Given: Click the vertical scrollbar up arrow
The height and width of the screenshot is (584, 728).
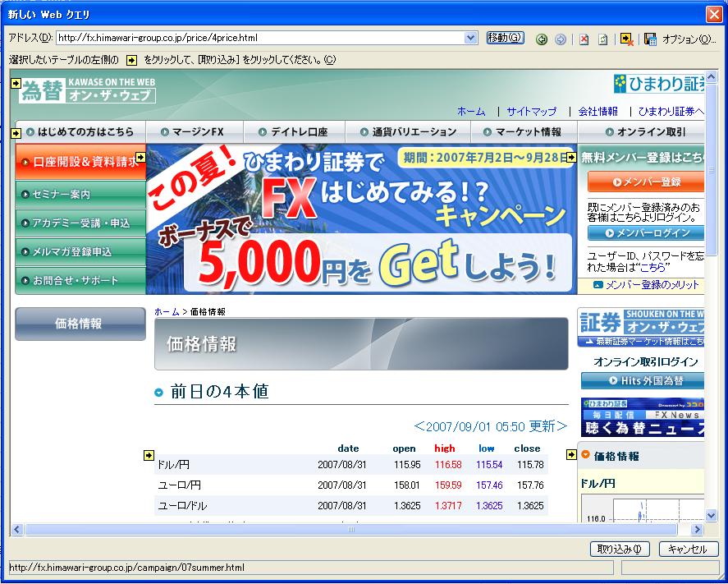Looking at the screenshot, I should point(711,76).
